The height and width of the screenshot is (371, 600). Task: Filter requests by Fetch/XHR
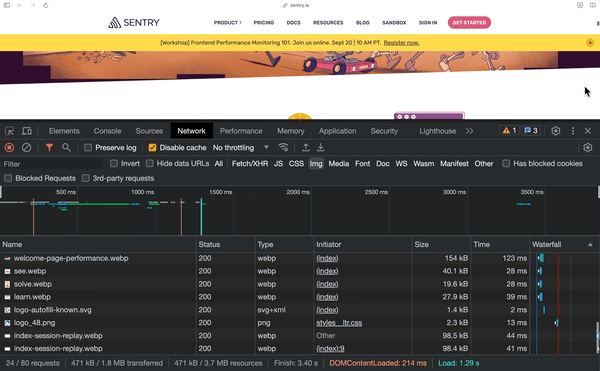point(250,164)
